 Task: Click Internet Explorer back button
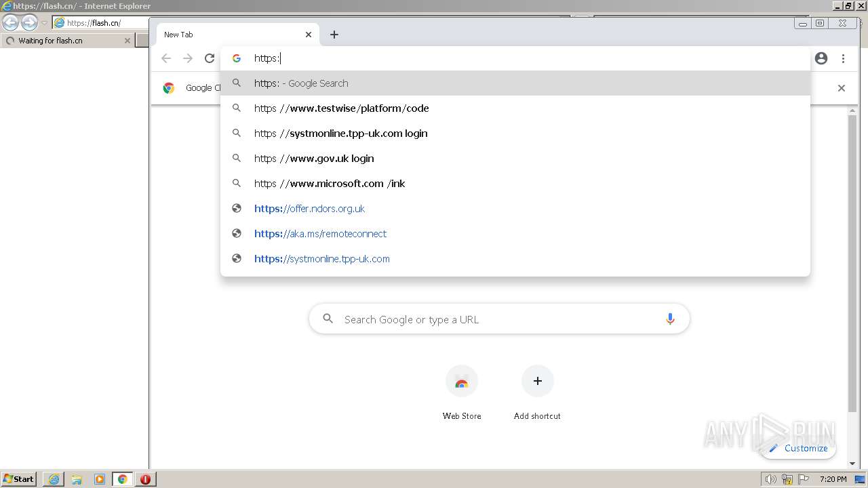10,22
